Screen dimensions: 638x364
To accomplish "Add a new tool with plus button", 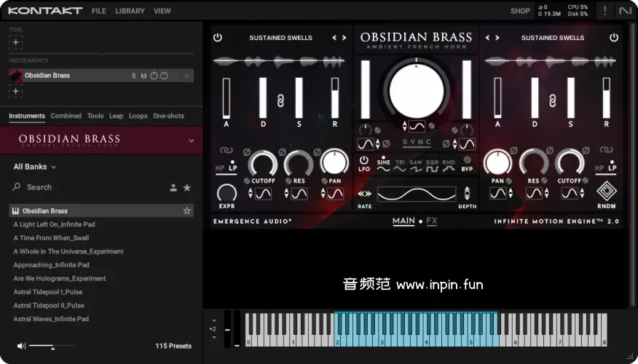I will pos(15,42).
